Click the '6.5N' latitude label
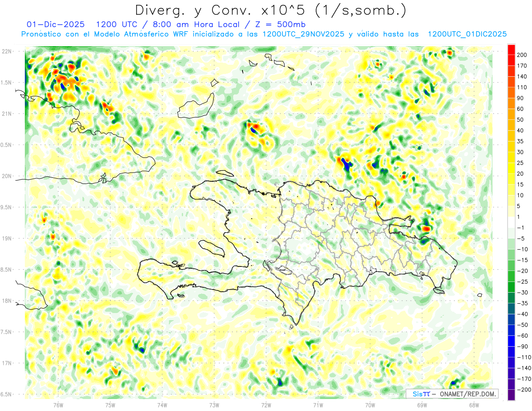Viewport: 532px width, 411px height. coord(7,394)
